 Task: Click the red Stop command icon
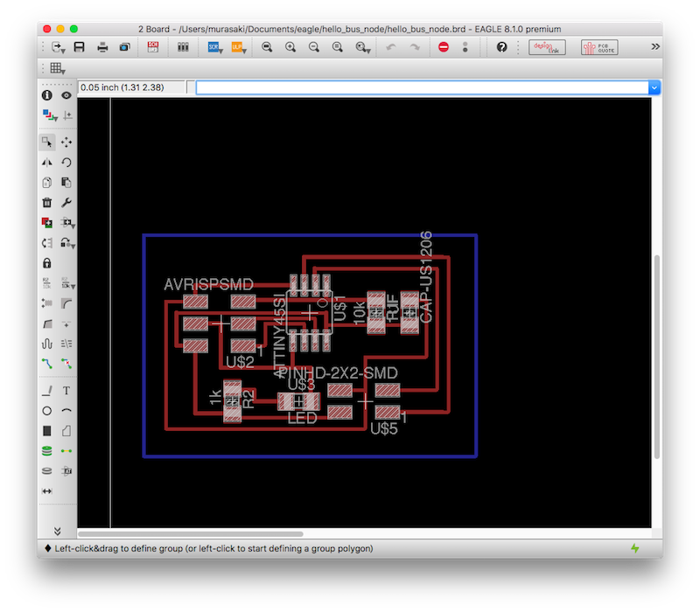click(444, 47)
